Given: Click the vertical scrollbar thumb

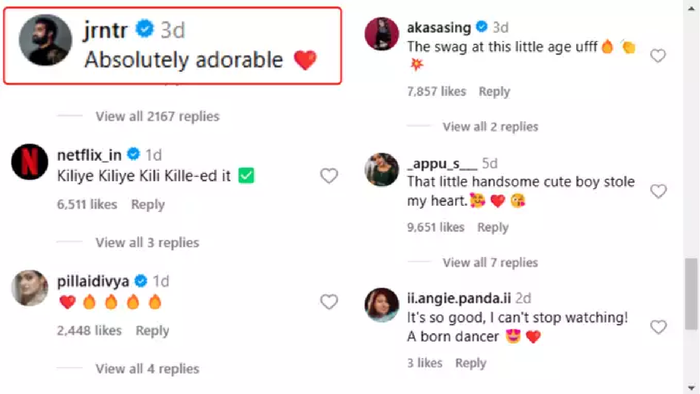Looking at the screenshot, I should [x=691, y=294].
